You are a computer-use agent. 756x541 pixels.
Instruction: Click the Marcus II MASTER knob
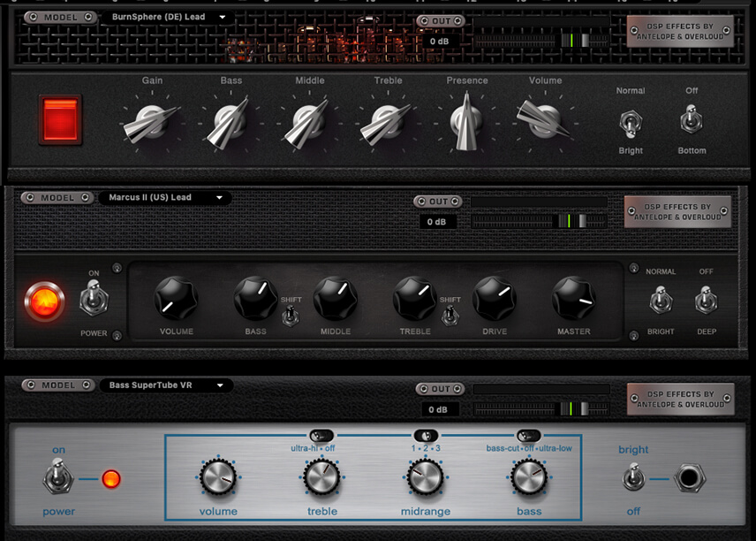coord(574,299)
